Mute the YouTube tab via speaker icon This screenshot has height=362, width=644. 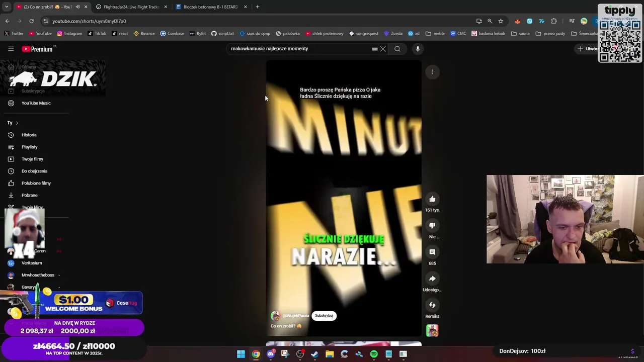77,7
